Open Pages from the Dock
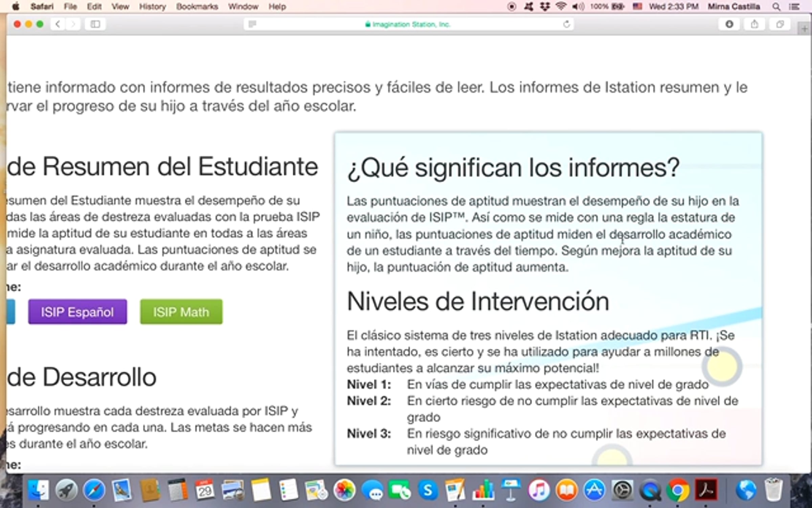Image resolution: width=812 pixels, height=508 pixels. (455, 490)
